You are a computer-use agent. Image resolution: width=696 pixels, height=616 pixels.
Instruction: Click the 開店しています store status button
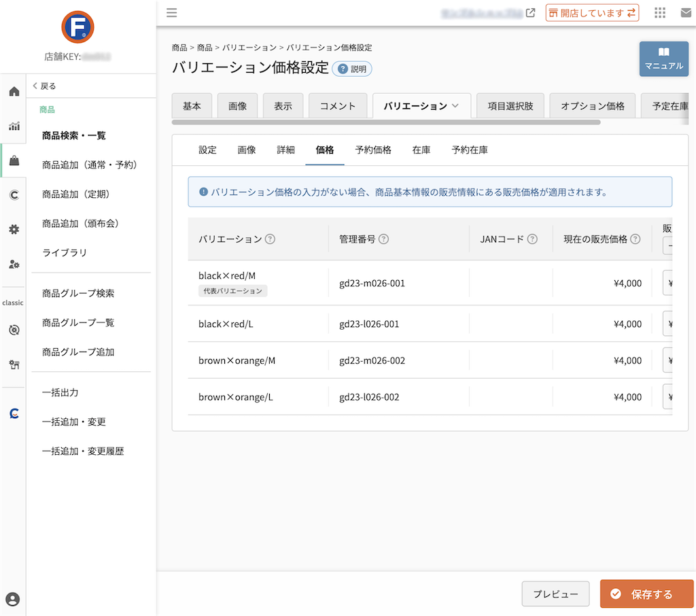pos(592,13)
